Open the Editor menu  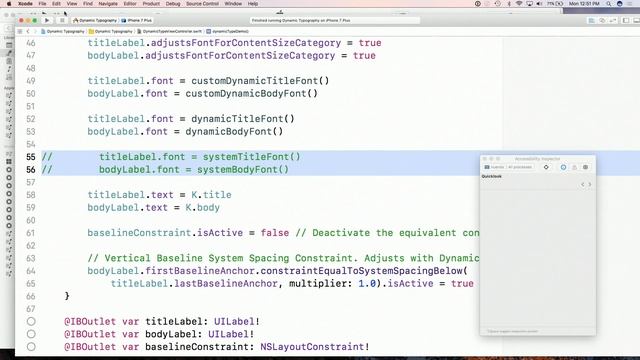pyautogui.click(x=130, y=4)
